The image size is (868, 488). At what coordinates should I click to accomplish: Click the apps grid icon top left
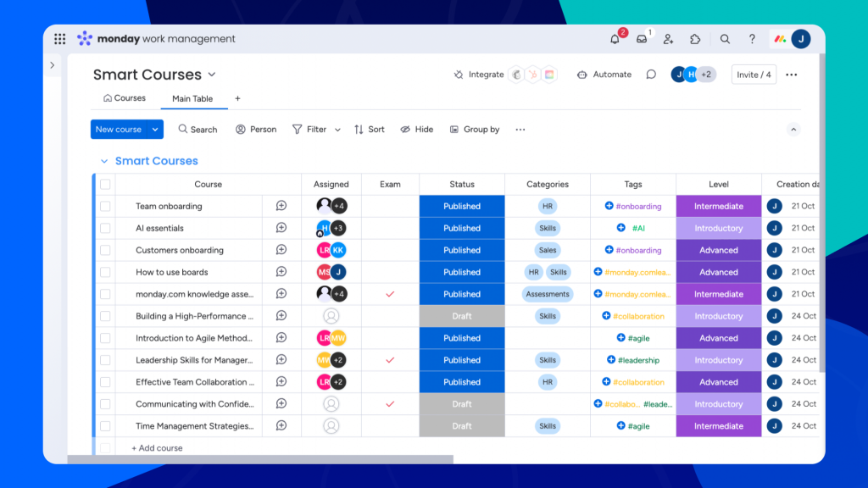click(59, 38)
